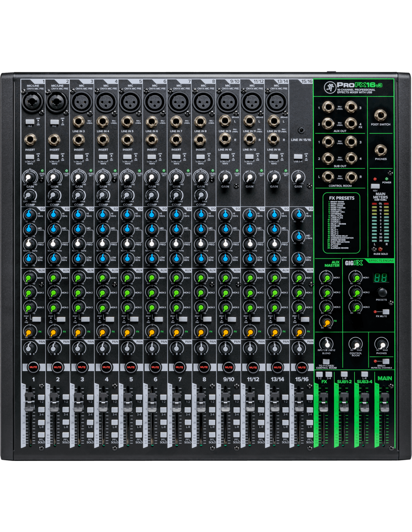Toggle the Hi-Z switch on channel 2
The image size is (412, 532).
pos(54,122)
